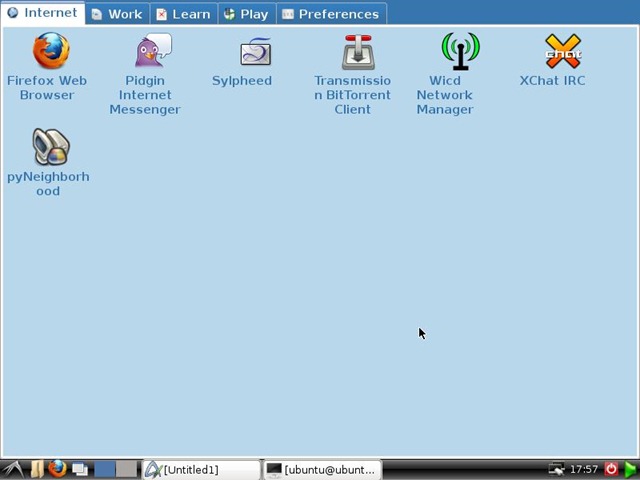Screen dimensions: 640x480
Task: Launch XChat IRC
Action: tap(563, 51)
